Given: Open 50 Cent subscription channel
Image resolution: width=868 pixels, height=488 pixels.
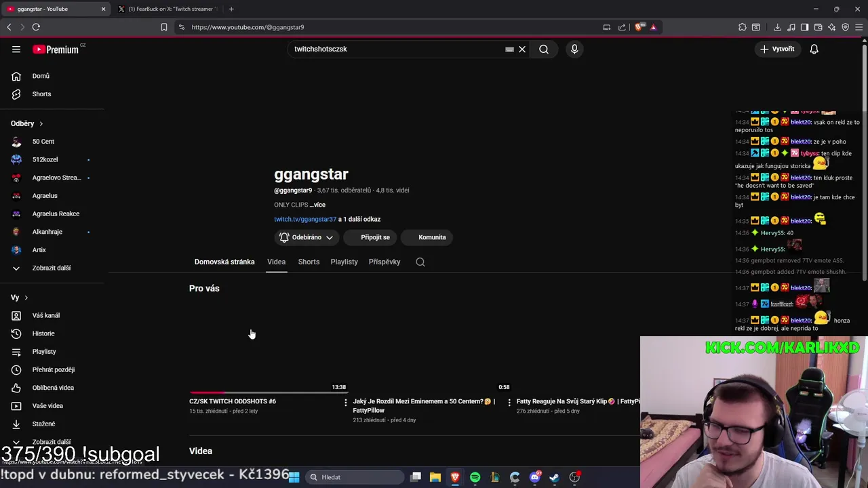Looking at the screenshot, I should coord(43,142).
